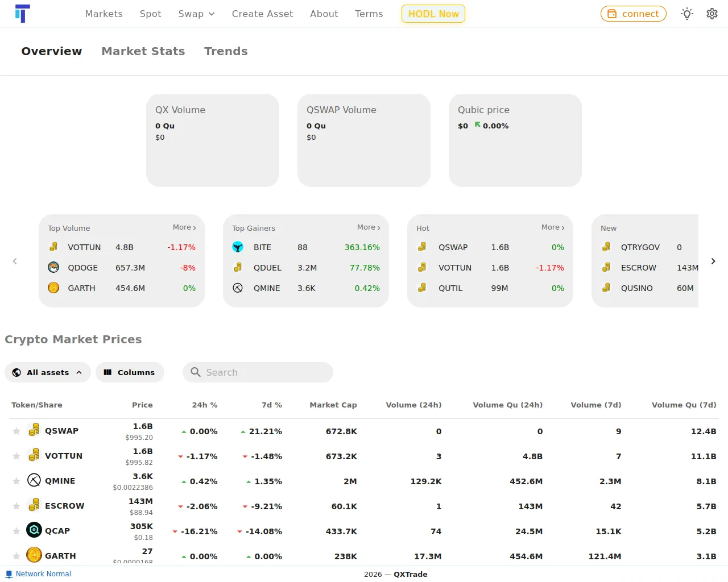This screenshot has height=582, width=728.
Task: Click the Qubic price card
Action: (x=515, y=140)
